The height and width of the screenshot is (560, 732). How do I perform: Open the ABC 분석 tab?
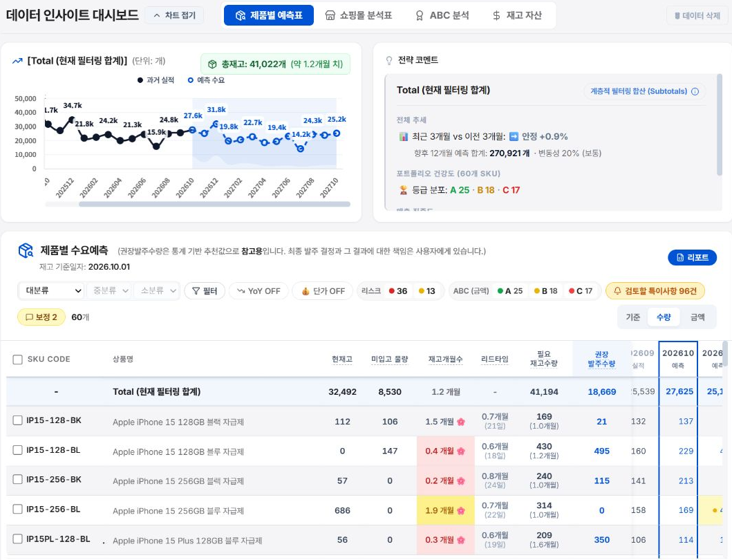(442, 15)
